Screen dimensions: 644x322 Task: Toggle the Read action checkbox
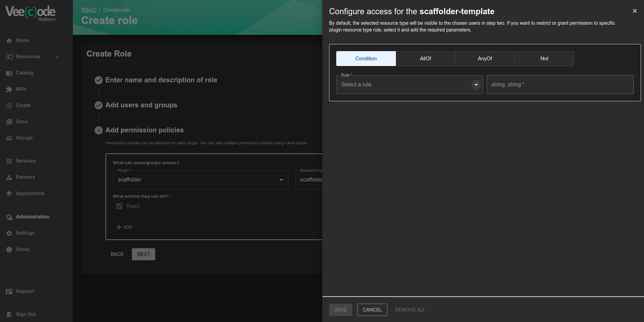click(119, 206)
